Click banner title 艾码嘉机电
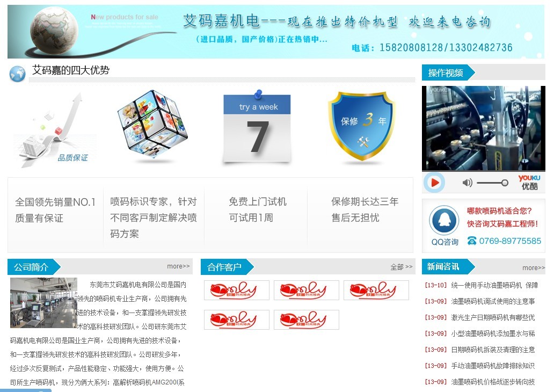554x392 pixels. point(222,20)
